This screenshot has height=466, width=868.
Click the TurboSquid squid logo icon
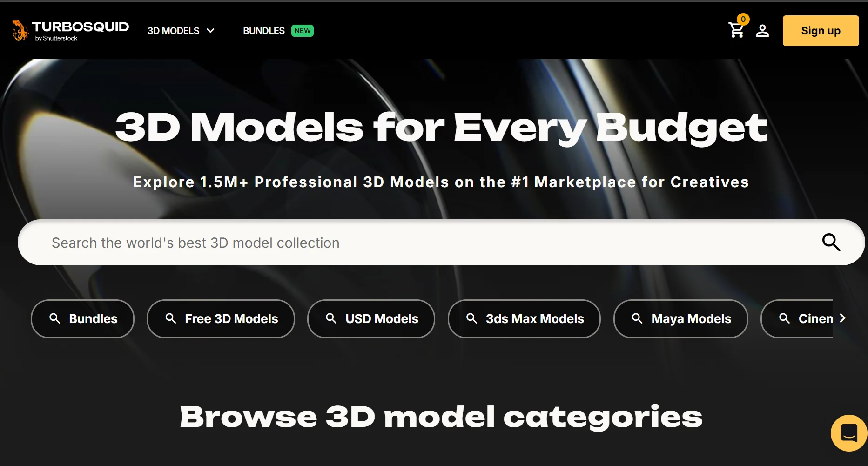[20, 30]
